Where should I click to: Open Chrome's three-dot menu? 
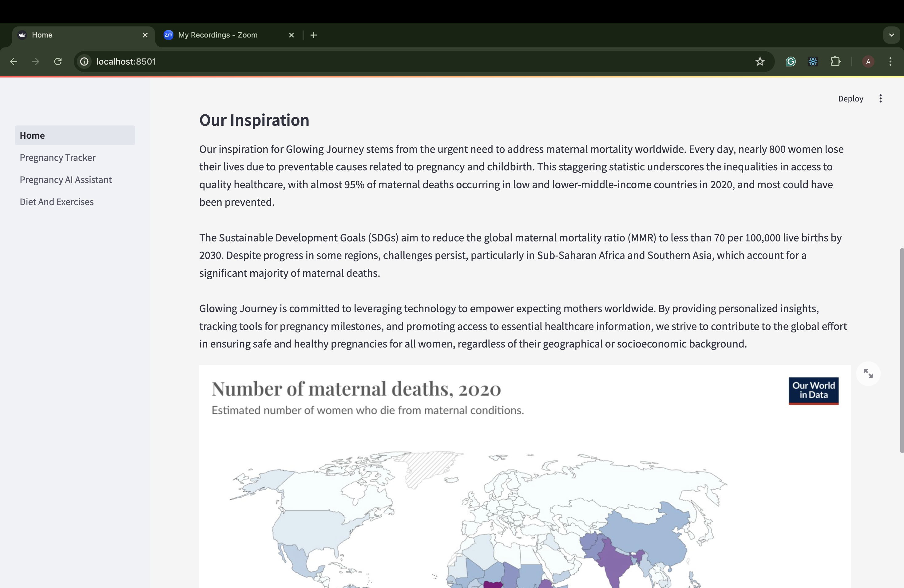click(890, 62)
